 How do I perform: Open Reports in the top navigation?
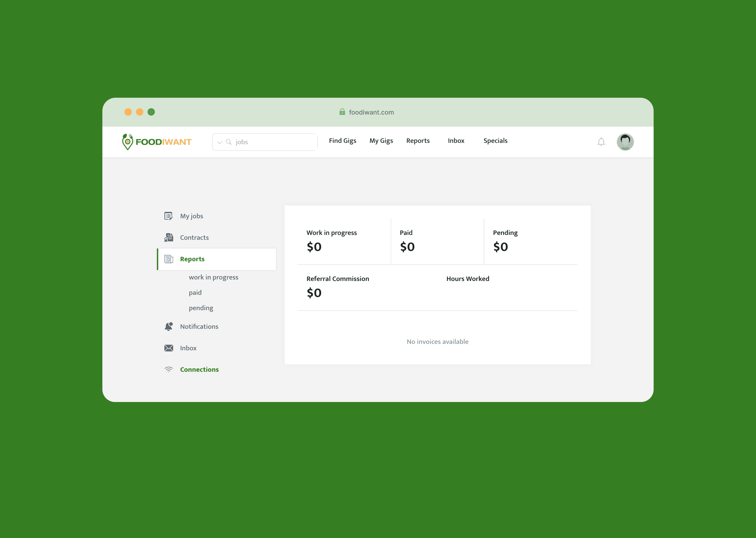pos(418,141)
